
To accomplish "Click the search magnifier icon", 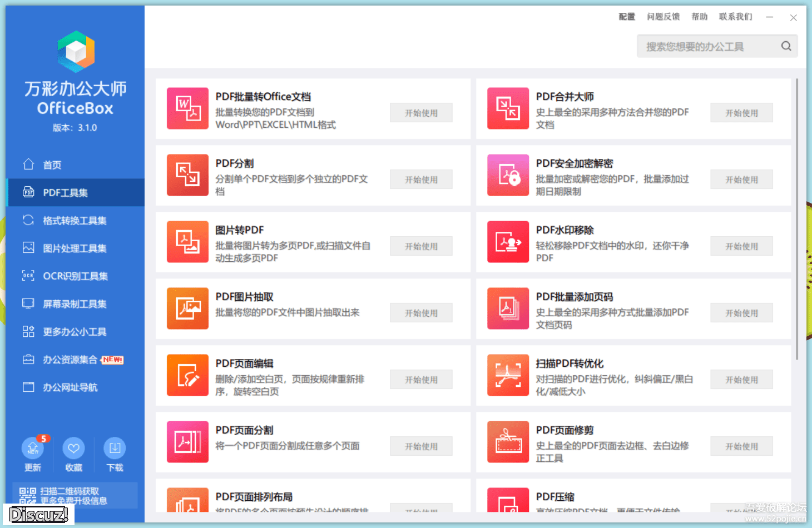I will (786, 46).
